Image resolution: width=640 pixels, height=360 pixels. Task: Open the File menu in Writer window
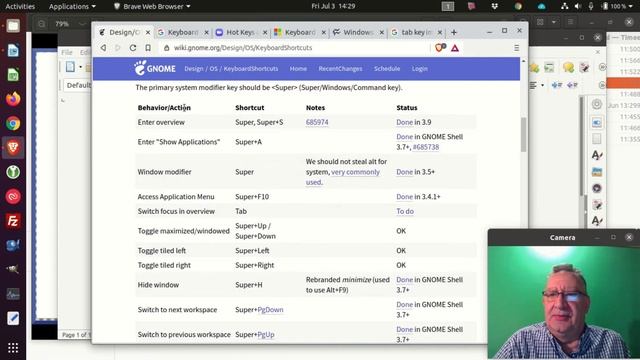(67, 52)
